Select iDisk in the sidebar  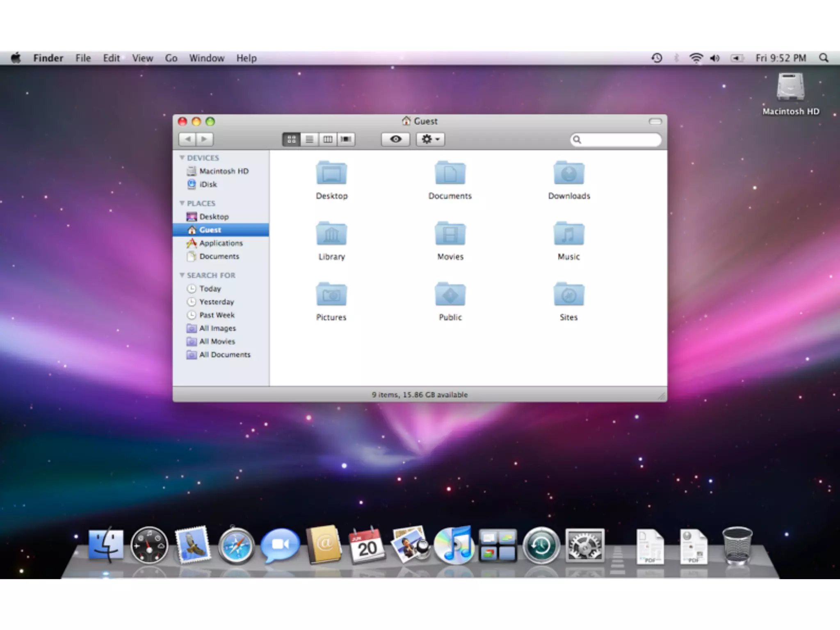[x=208, y=185]
